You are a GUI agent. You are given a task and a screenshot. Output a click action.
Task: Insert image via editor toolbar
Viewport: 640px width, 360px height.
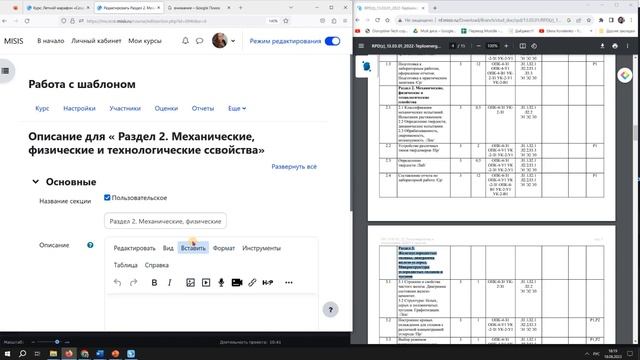click(190, 282)
